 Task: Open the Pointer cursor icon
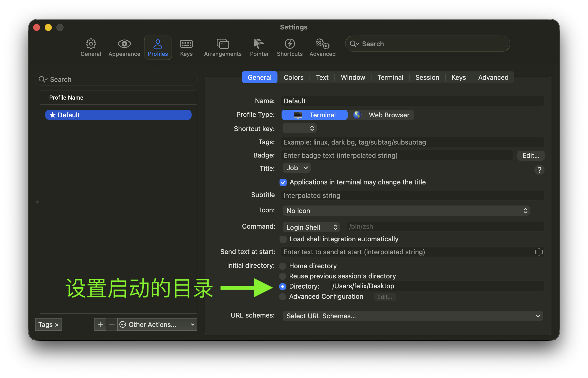(259, 44)
